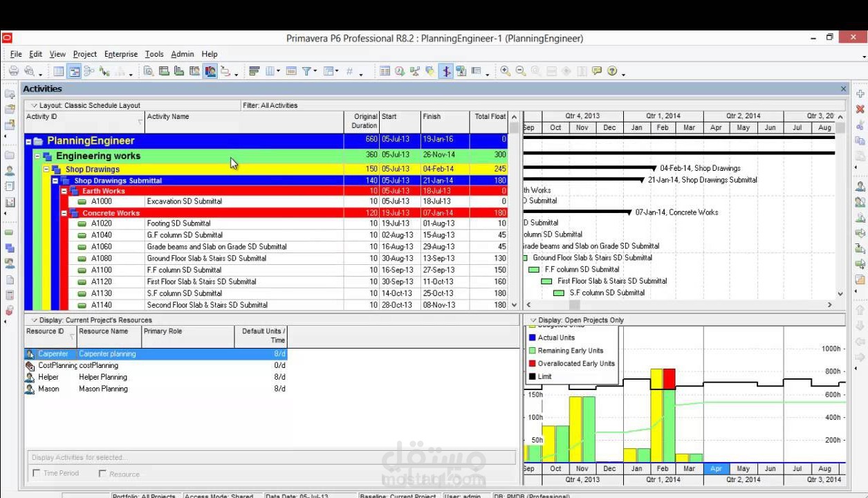
Task: Click Resource Name column header
Action: coord(109,336)
